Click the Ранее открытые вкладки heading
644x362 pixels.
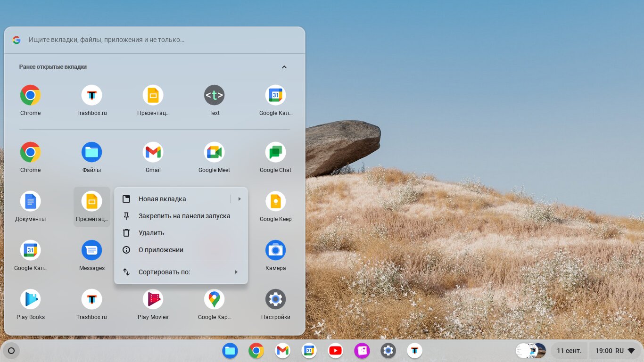click(x=53, y=67)
